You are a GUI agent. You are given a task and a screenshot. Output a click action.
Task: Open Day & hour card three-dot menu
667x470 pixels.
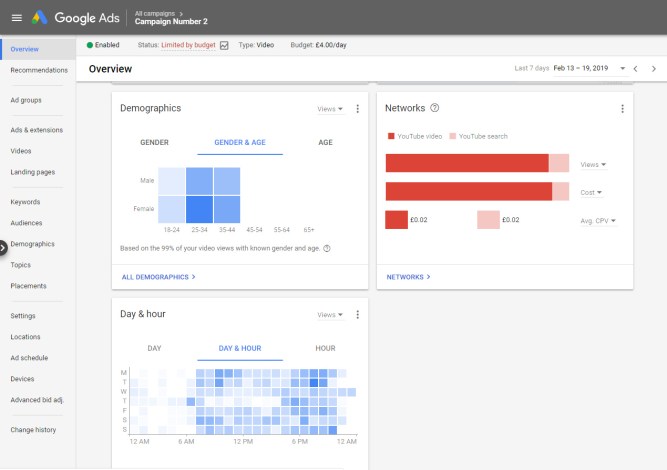[357, 314]
